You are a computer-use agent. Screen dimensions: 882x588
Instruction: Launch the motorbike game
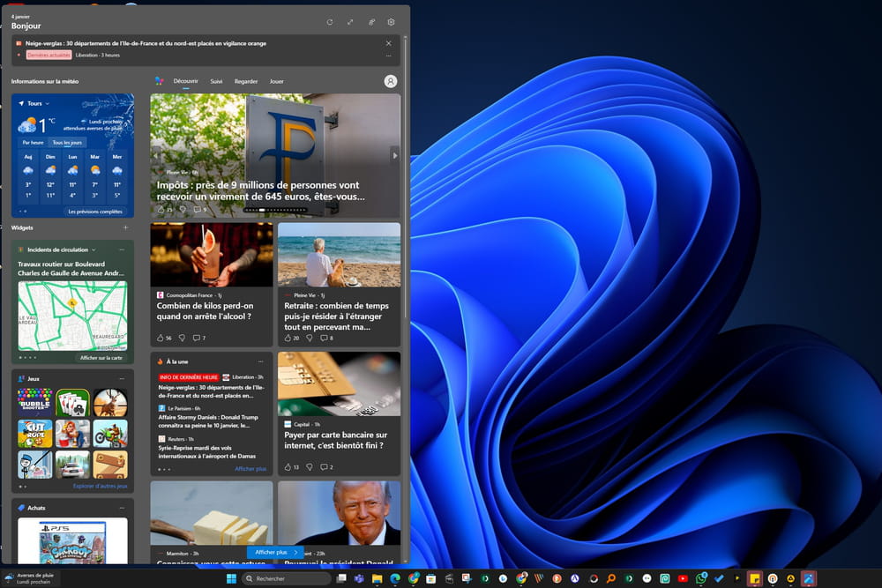pyautogui.click(x=110, y=434)
